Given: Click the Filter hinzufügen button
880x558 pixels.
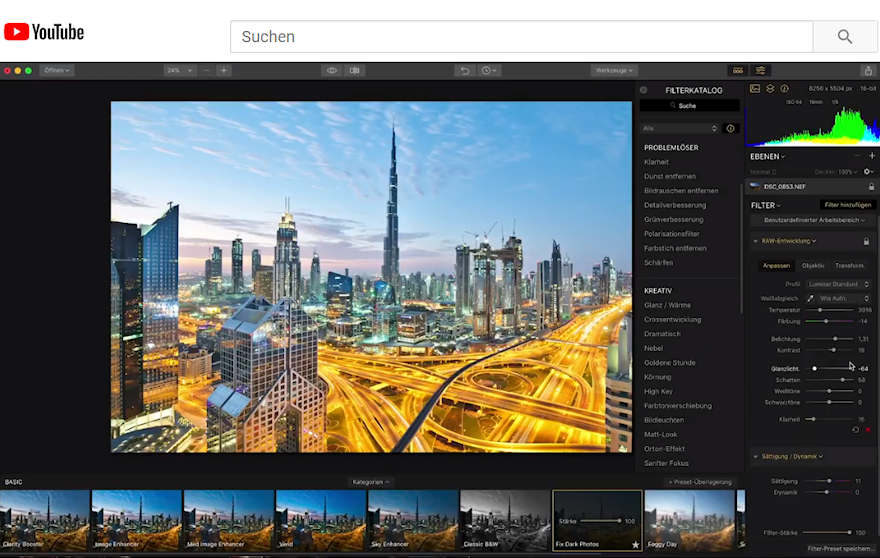Looking at the screenshot, I should (846, 205).
